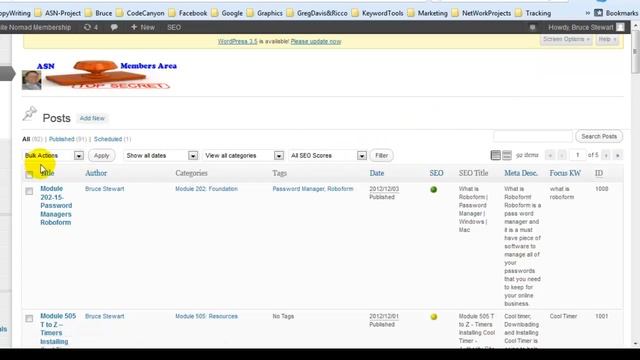Click the updates refresh icon in admin bar
The height and width of the screenshot is (360, 640).
(x=87, y=27)
